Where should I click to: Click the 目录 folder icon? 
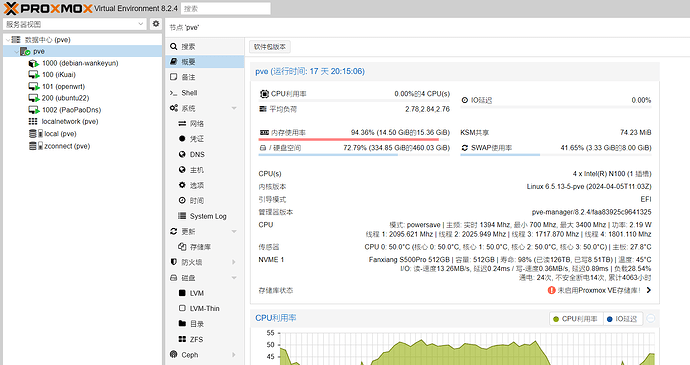[182, 324]
